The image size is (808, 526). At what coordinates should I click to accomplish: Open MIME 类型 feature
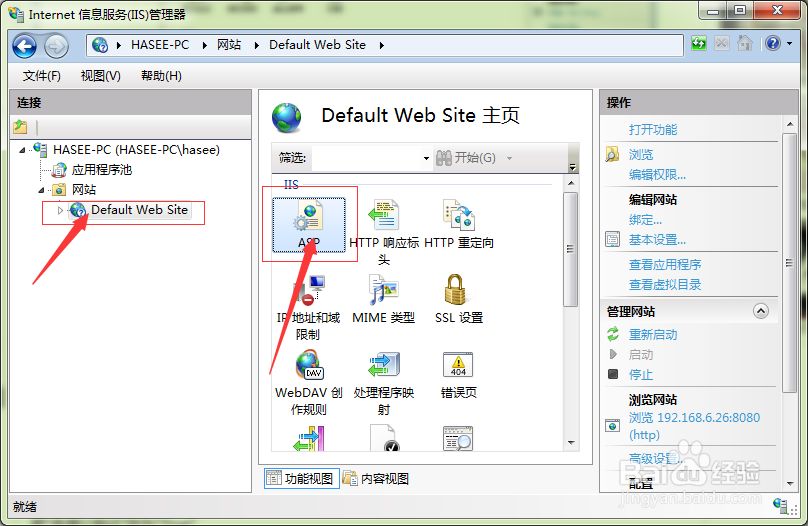tap(383, 299)
